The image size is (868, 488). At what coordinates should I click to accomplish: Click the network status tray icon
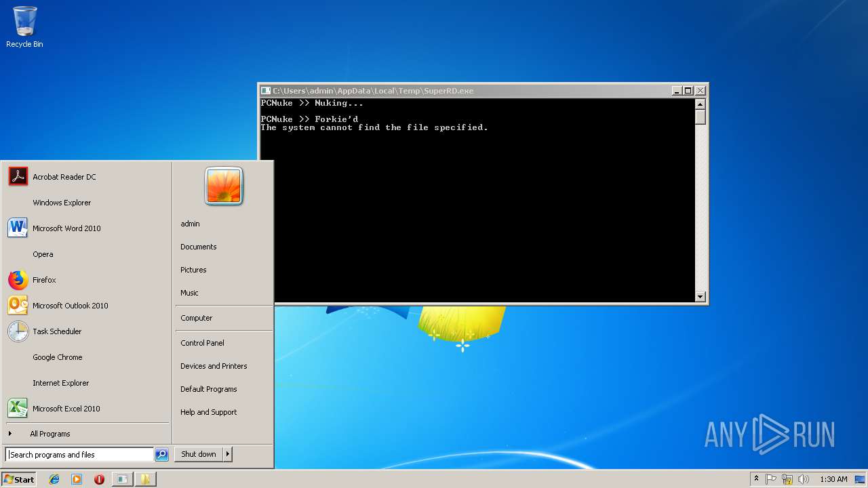(x=787, y=479)
